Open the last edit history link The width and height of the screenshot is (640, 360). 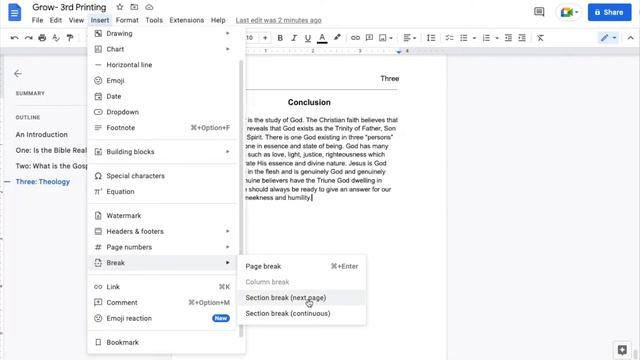[x=278, y=20]
